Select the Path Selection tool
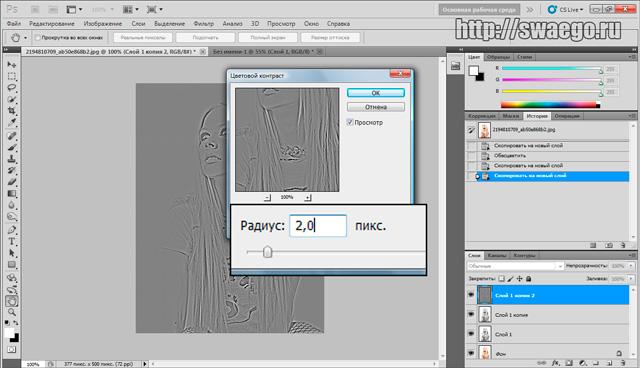The width and height of the screenshot is (640, 368). coord(12,253)
